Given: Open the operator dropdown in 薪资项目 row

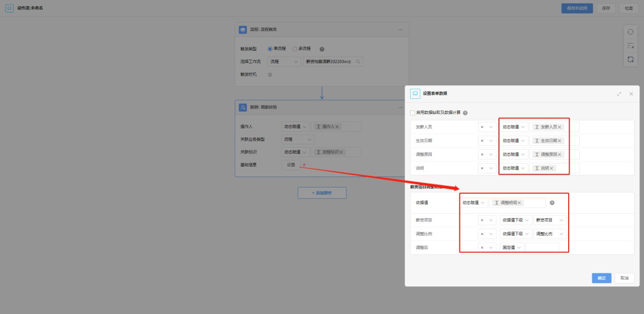Looking at the screenshot, I should [487, 220].
